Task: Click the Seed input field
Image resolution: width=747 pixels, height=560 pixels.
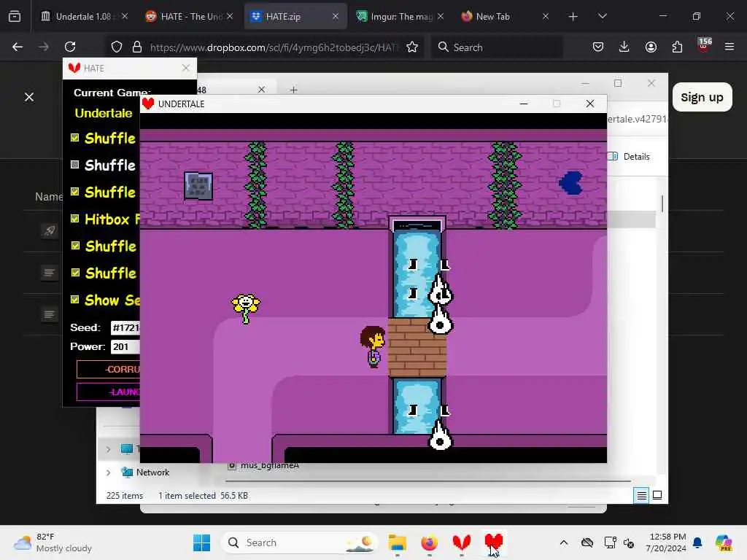Action: point(125,327)
